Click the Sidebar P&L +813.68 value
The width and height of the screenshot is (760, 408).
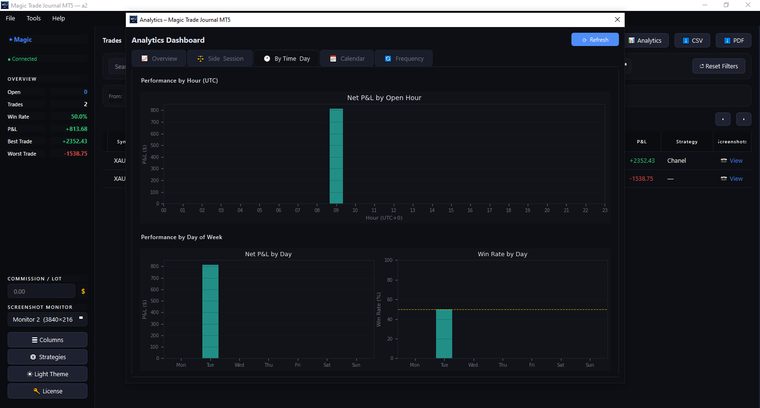click(x=77, y=129)
